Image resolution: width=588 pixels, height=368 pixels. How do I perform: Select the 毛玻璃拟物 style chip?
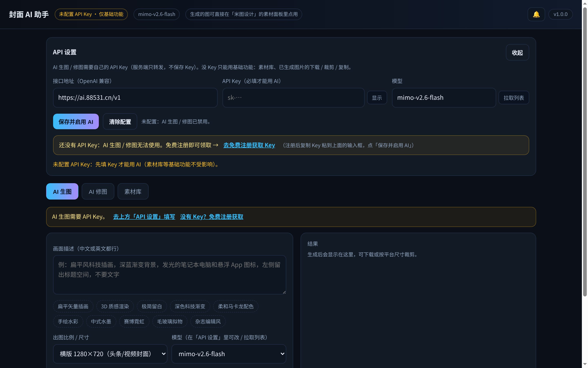(x=170, y=322)
